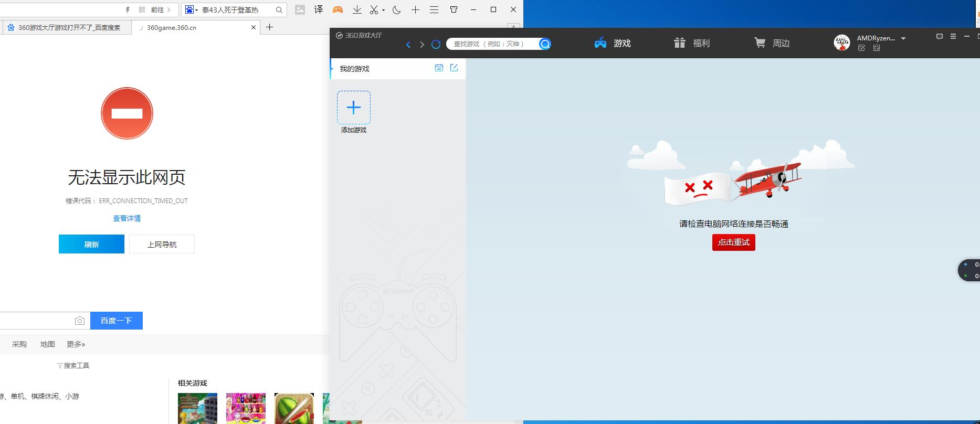
Task: Open the 周边 shop tab
Action: point(772,43)
